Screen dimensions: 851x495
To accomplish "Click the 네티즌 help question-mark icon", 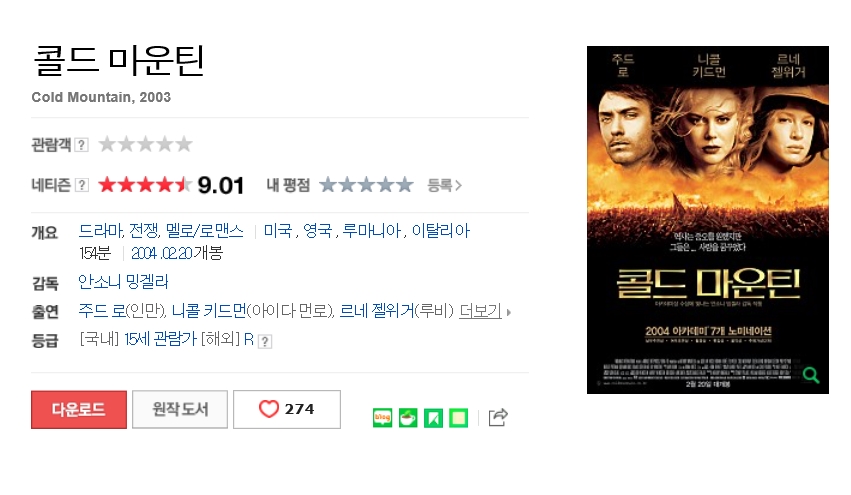I will (81, 185).
